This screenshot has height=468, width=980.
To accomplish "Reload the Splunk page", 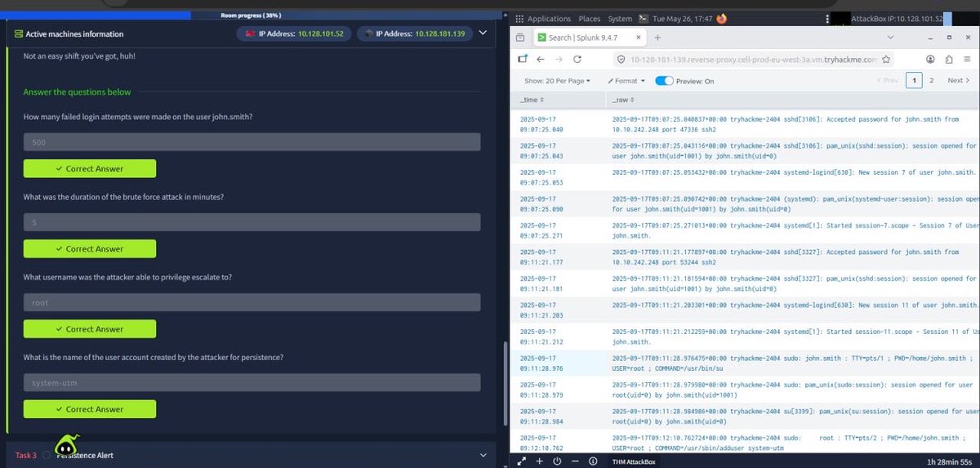I will [x=577, y=60].
